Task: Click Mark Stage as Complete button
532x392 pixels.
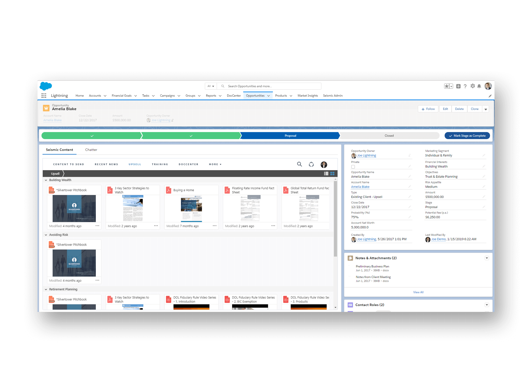Action: [x=467, y=136]
